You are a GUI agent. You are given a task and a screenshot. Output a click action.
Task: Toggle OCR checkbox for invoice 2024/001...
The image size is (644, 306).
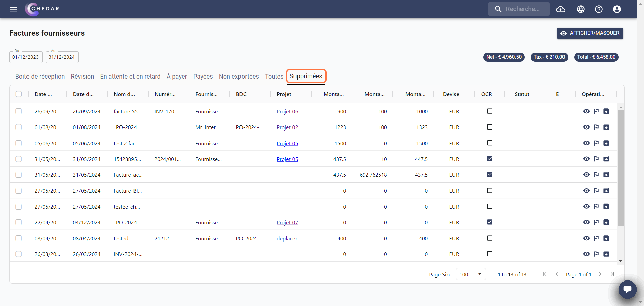[x=490, y=159]
